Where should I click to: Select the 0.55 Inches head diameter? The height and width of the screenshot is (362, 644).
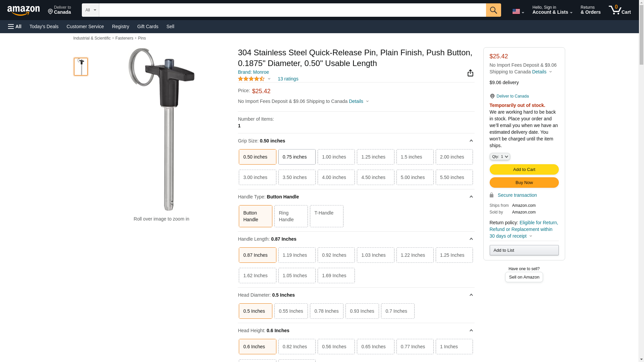click(291, 311)
